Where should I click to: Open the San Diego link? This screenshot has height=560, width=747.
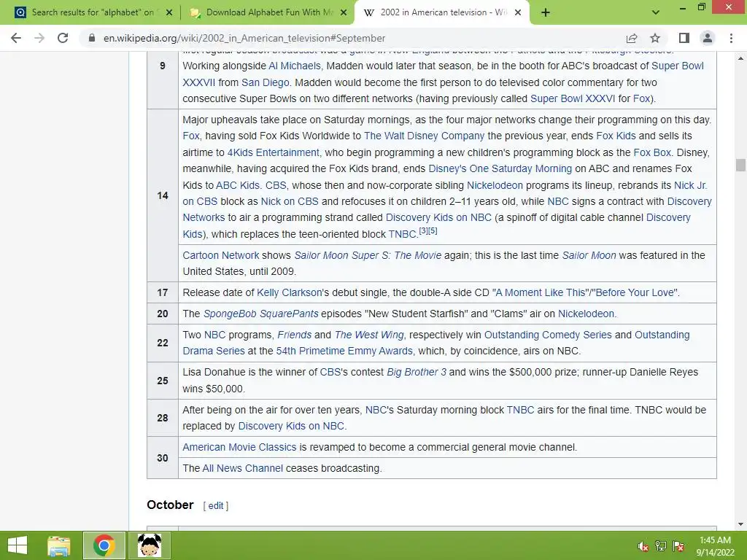266,82
